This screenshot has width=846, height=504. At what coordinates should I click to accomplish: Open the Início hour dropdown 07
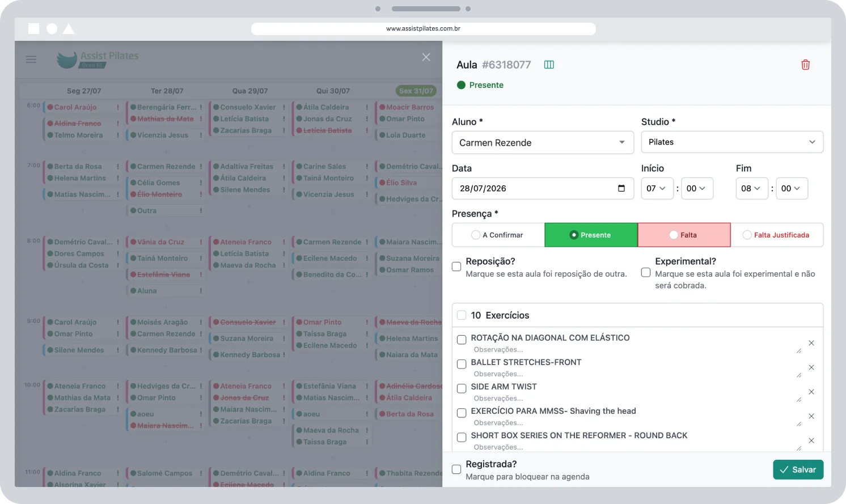pyautogui.click(x=657, y=188)
